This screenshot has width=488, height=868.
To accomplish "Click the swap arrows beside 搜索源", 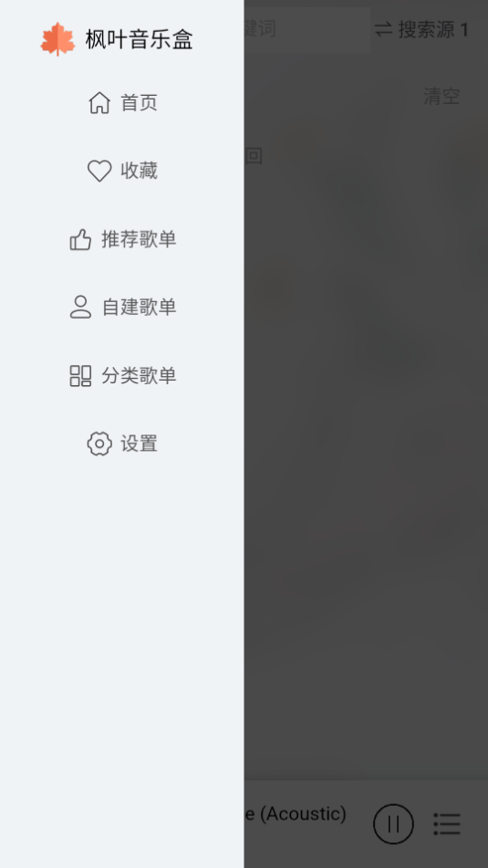I will click(x=383, y=30).
